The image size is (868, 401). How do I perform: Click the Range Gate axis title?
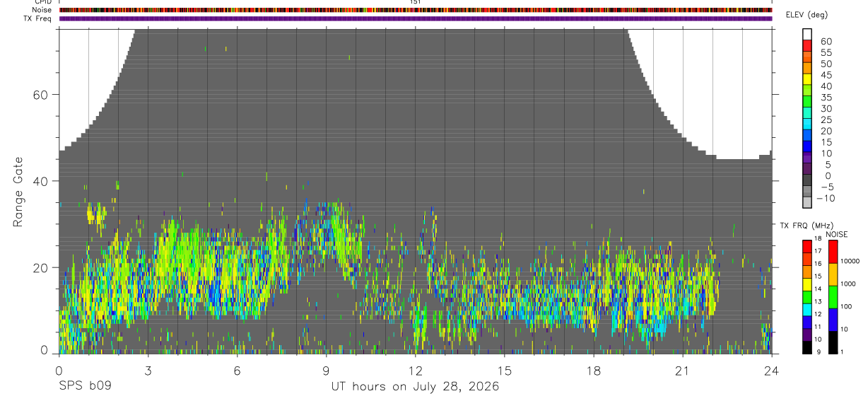pos(18,191)
